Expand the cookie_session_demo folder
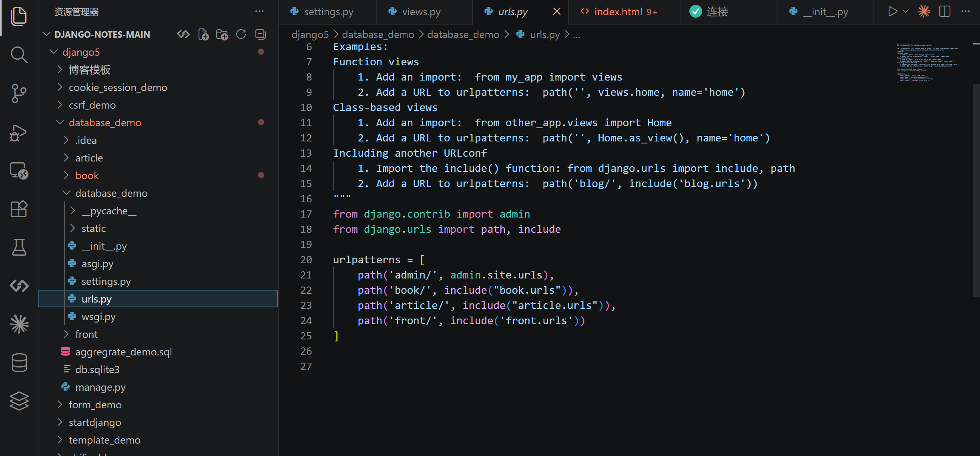The height and width of the screenshot is (456, 980). pyautogui.click(x=118, y=87)
